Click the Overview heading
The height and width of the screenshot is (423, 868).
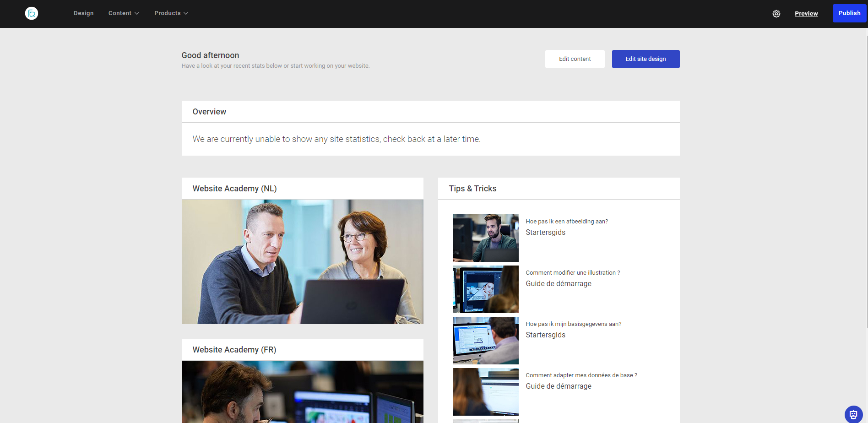tap(209, 112)
